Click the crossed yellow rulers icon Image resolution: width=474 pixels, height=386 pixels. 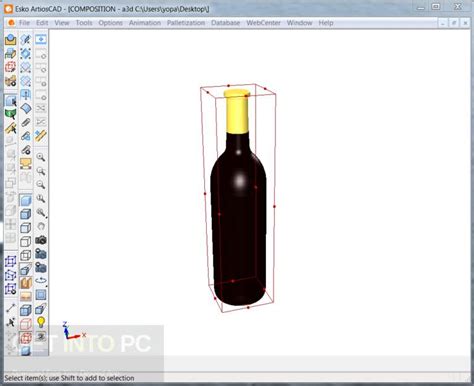coord(41,136)
